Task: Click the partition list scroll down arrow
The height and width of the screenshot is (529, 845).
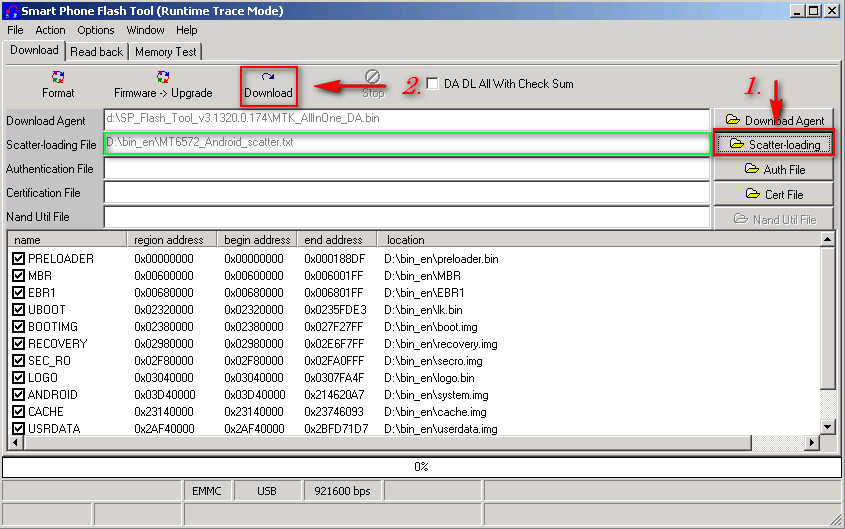Action: tap(827, 427)
